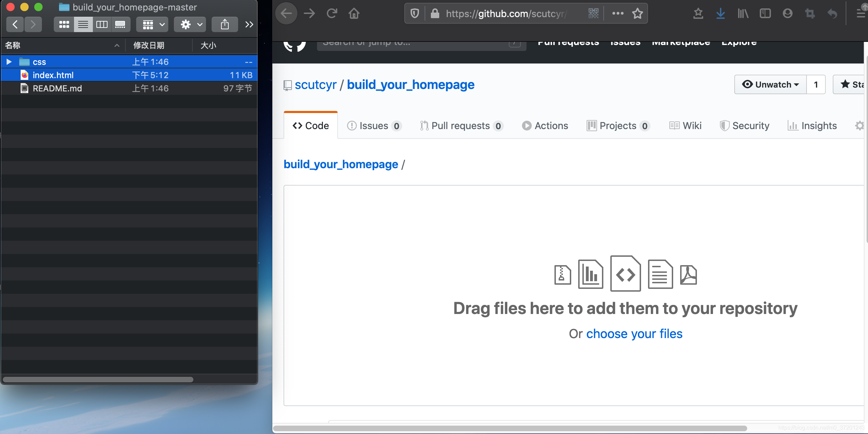Open Issues tab in repository

point(374,125)
